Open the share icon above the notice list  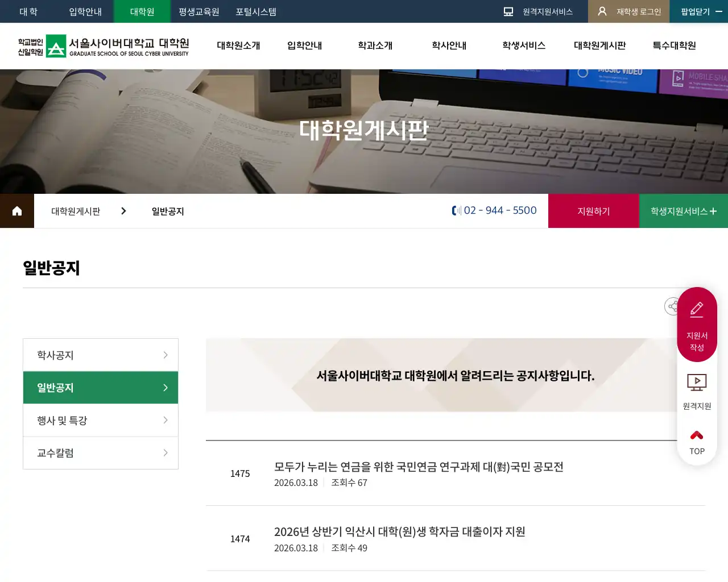click(672, 306)
